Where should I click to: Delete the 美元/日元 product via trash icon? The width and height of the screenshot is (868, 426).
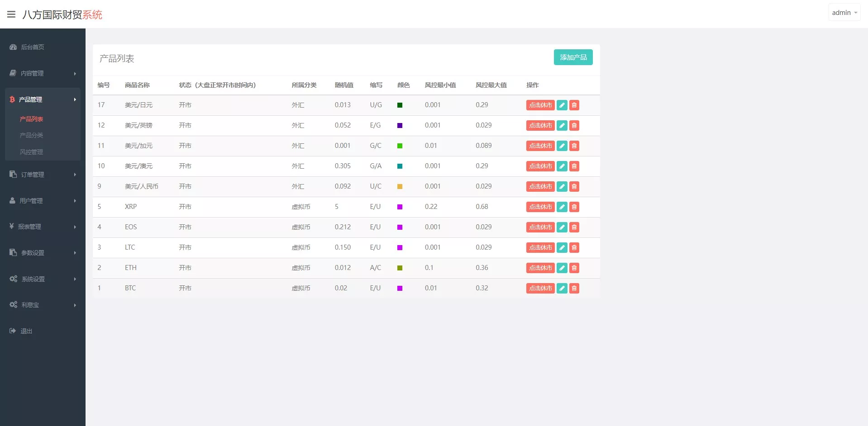click(574, 105)
